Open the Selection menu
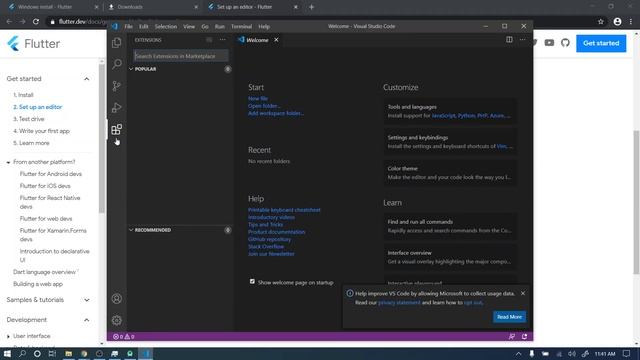This screenshot has width=640, height=360. point(166,27)
